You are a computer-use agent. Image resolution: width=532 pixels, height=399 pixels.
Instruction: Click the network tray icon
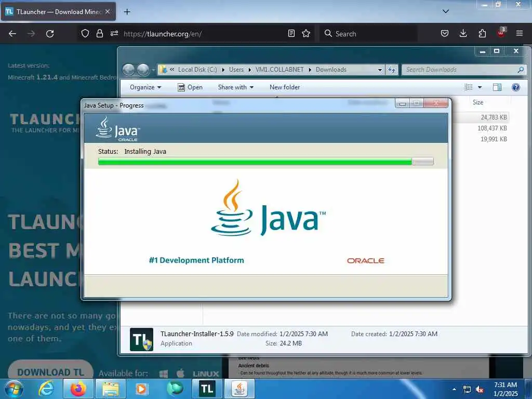click(467, 390)
